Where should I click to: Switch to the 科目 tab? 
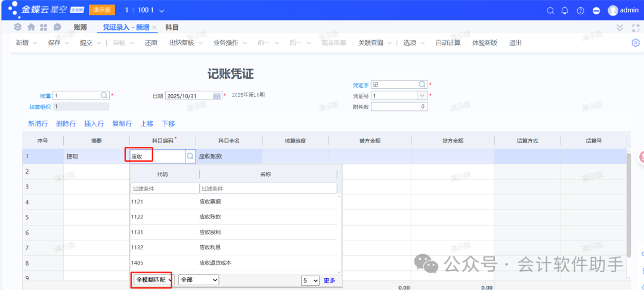tap(172, 27)
